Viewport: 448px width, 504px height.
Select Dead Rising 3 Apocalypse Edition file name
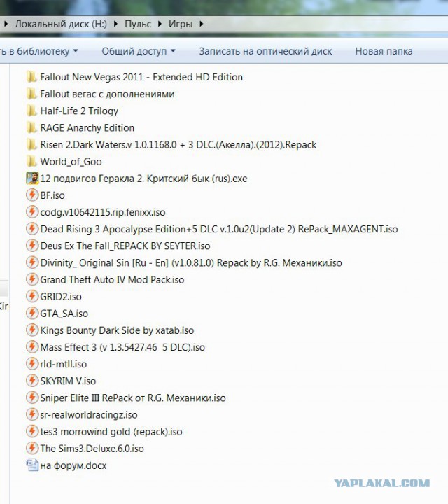pyautogui.click(x=219, y=229)
